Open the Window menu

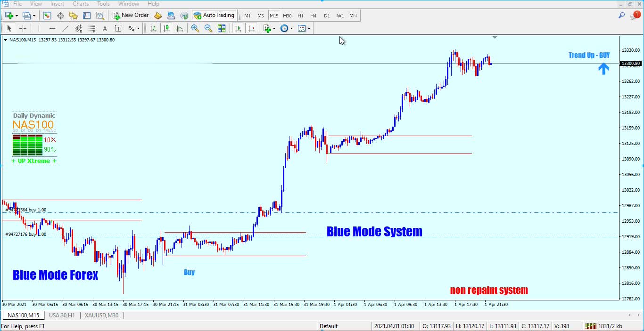tap(128, 4)
